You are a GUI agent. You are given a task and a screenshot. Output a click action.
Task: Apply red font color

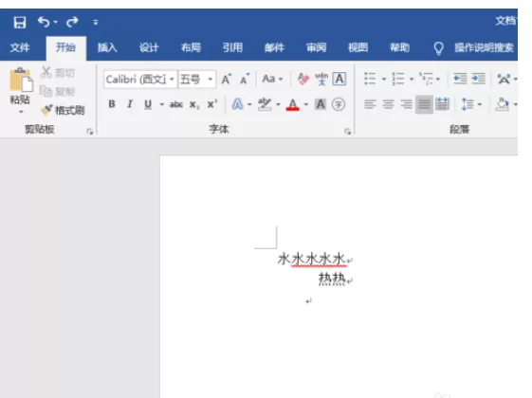292,104
